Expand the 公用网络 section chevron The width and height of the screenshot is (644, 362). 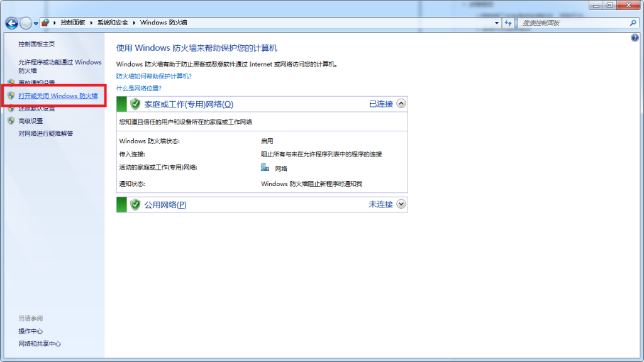coord(401,204)
